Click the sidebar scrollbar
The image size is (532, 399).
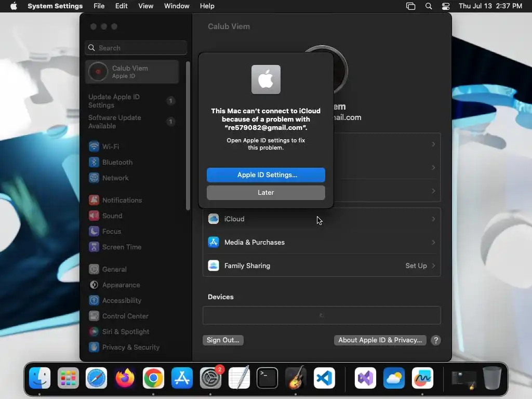tap(188, 136)
